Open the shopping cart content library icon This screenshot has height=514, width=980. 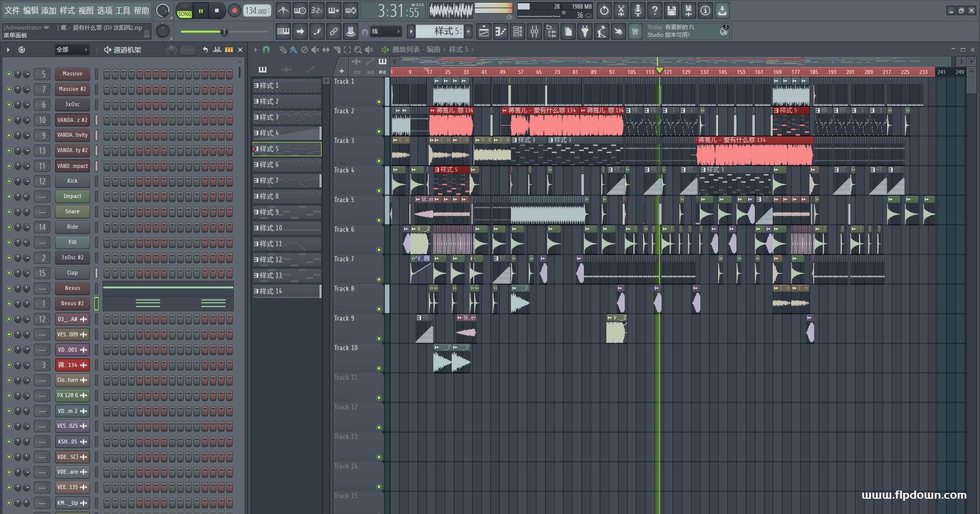[x=635, y=32]
